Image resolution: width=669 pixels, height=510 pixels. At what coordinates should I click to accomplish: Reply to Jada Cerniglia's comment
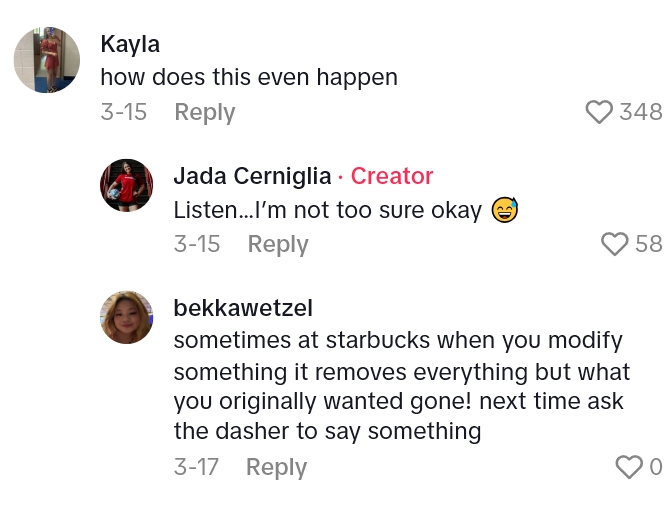[278, 244]
